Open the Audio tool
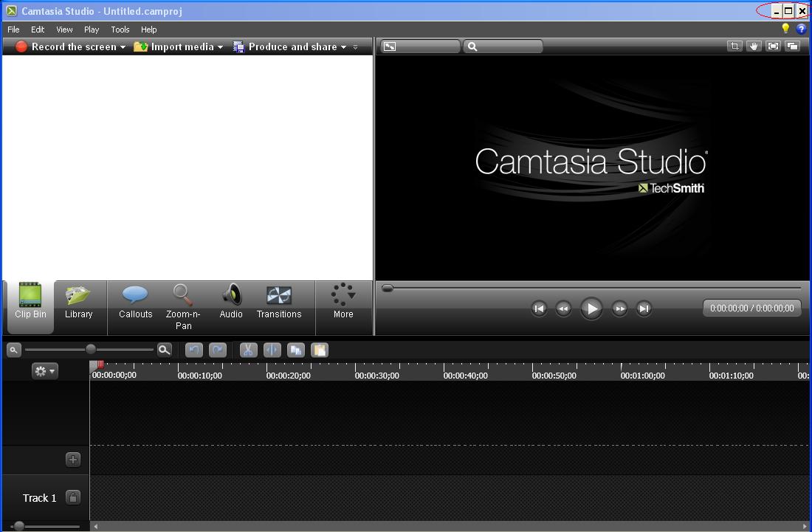This screenshot has width=812, height=532. (x=231, y=301)
